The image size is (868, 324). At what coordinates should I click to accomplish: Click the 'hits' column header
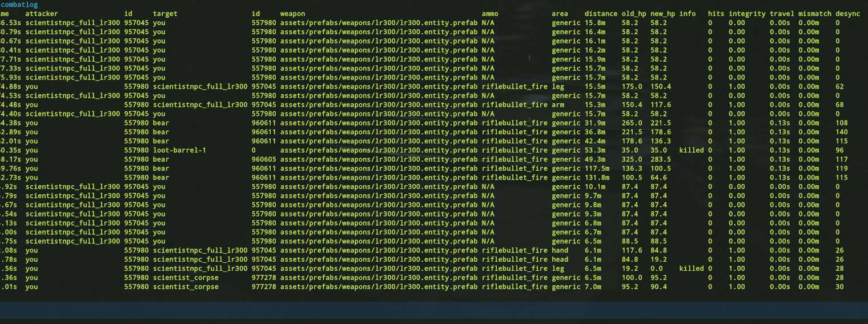pos(716,13)
